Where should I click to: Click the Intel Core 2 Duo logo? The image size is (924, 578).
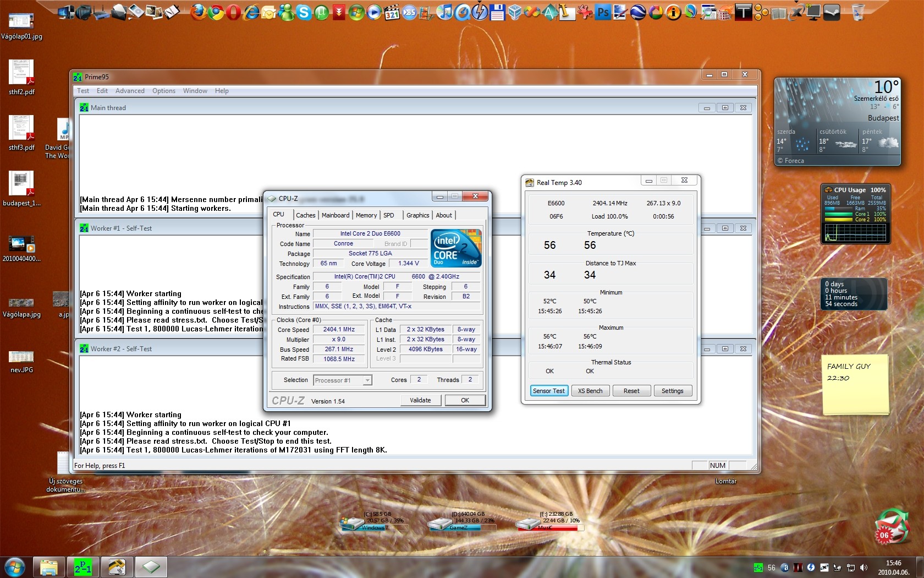pos(457,248)
